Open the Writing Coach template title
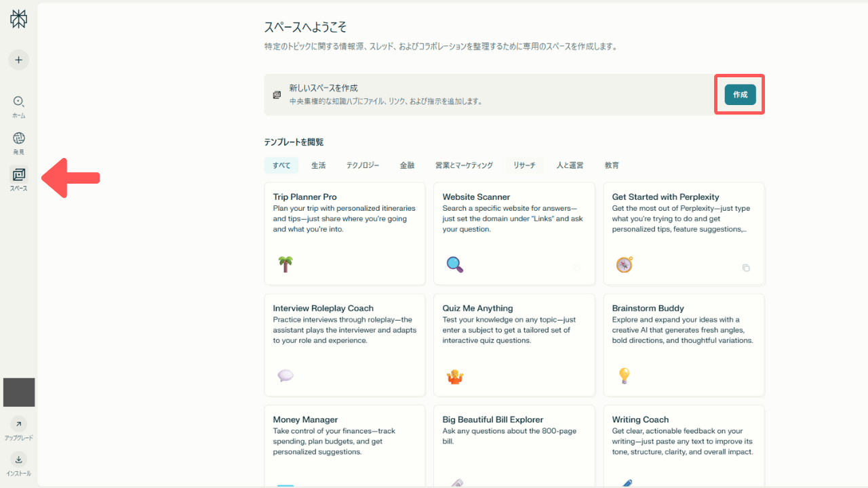The width and height of the screenshot is (868, 488). click(x=640, y=420)
